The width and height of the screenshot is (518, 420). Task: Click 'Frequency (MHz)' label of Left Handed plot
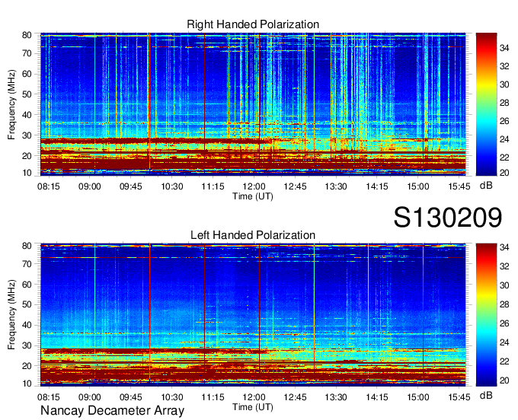point(11,315)
